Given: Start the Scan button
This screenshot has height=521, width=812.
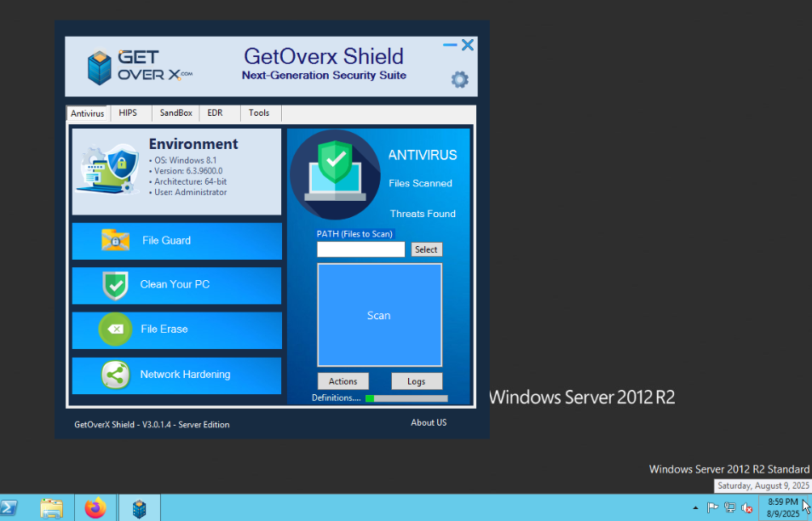Looking at the screenshot, I should [x=380, y=315].
